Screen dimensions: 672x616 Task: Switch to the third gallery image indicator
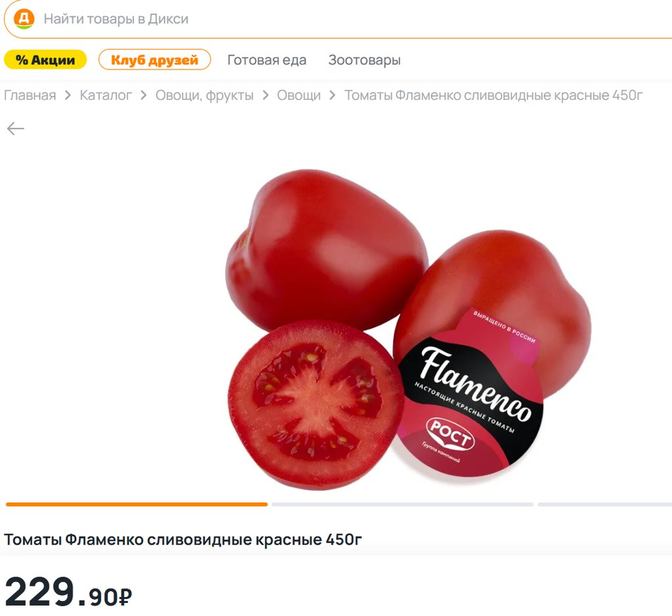coord(604,504)
